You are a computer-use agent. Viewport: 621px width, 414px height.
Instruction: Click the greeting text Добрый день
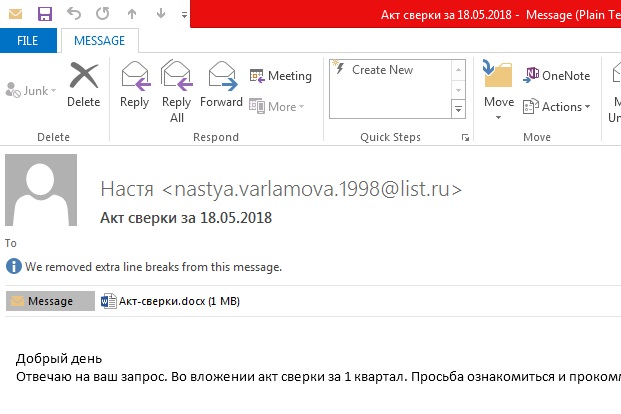[59, 359]
